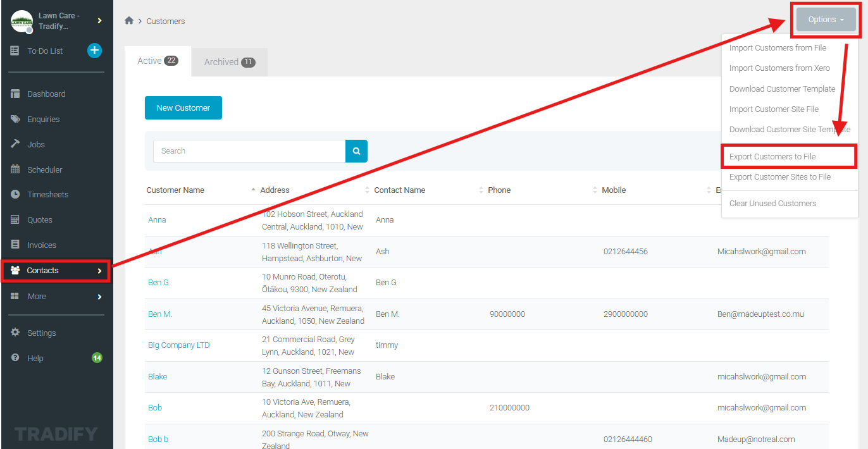Choose Import Customers from Xero
Screen dimensions: 868x449
pyautogui.click(x=779, y=68)
